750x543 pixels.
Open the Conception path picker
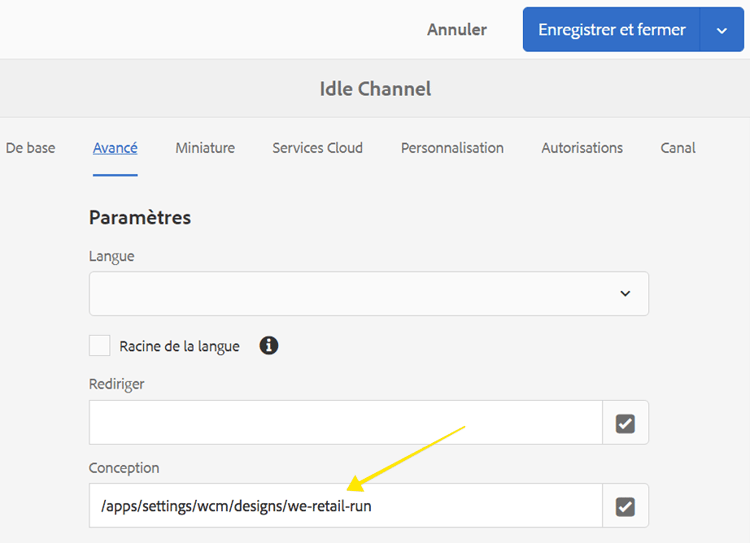(x=625, y=507)
